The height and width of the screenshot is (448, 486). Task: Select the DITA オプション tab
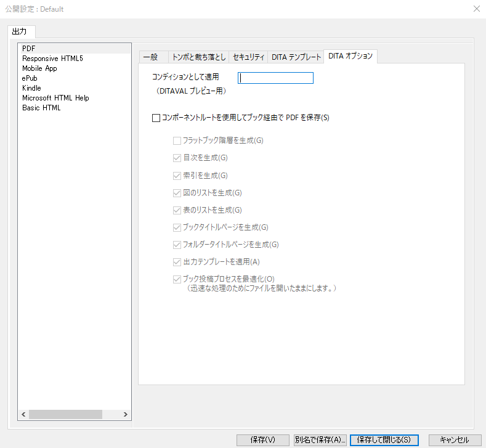[x=350, y=56]
